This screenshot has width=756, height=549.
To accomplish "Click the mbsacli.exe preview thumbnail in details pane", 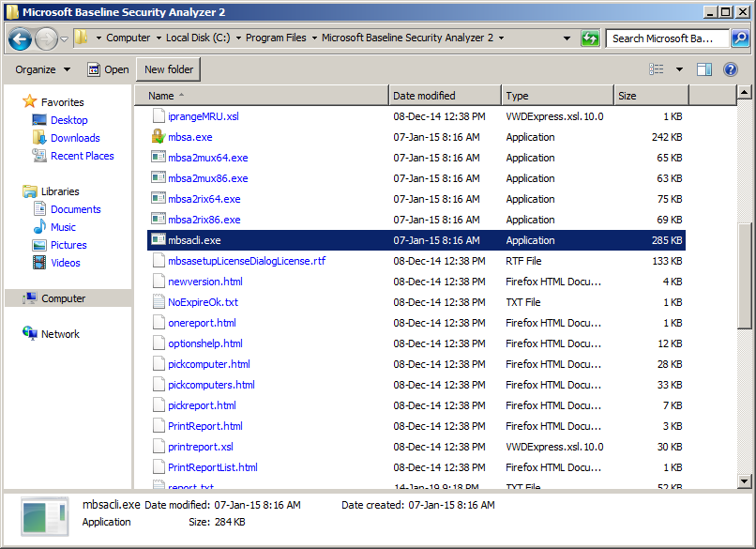I will coord(44,517).
